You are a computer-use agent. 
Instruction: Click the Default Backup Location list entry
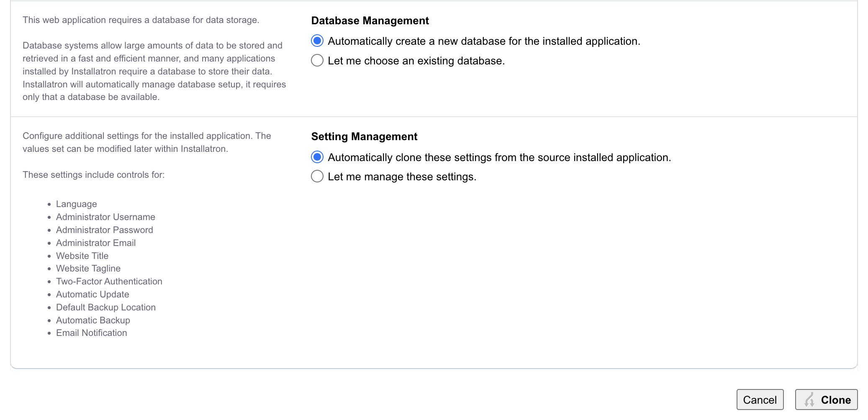(105, 307)
